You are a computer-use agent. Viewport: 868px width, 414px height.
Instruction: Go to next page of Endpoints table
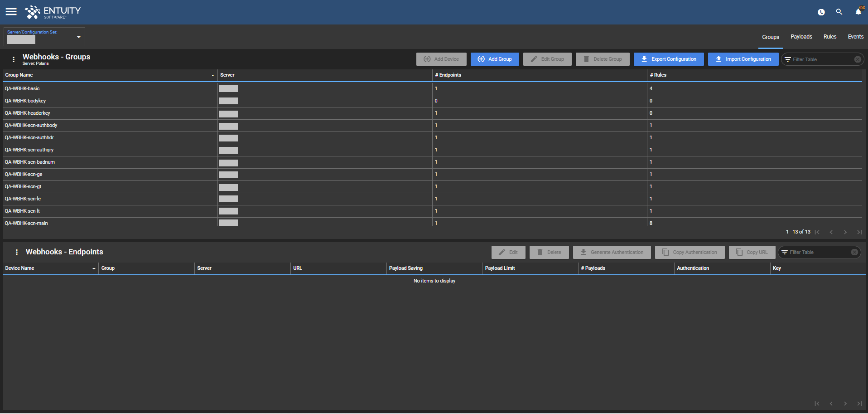[x=845, y=404]
